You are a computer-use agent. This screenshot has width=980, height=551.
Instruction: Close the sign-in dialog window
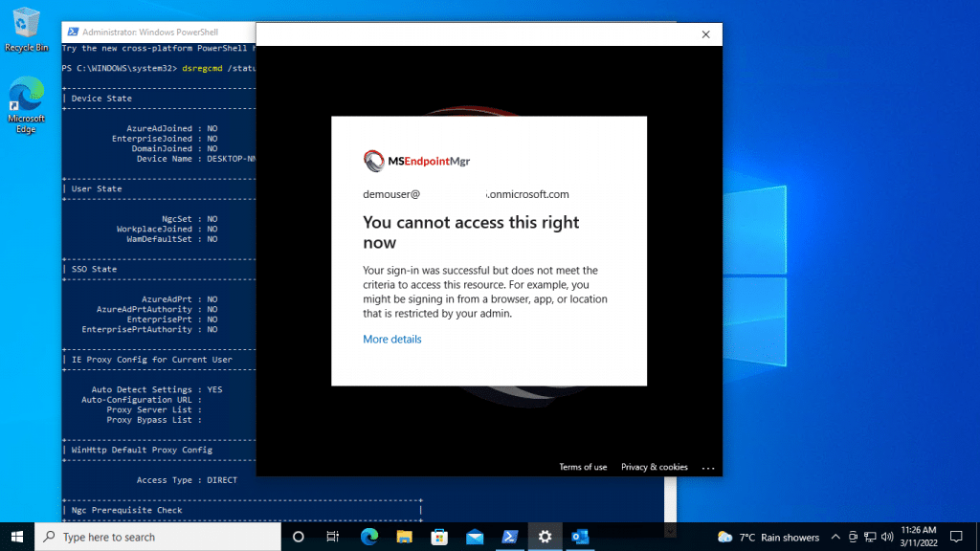coord(705,34)
